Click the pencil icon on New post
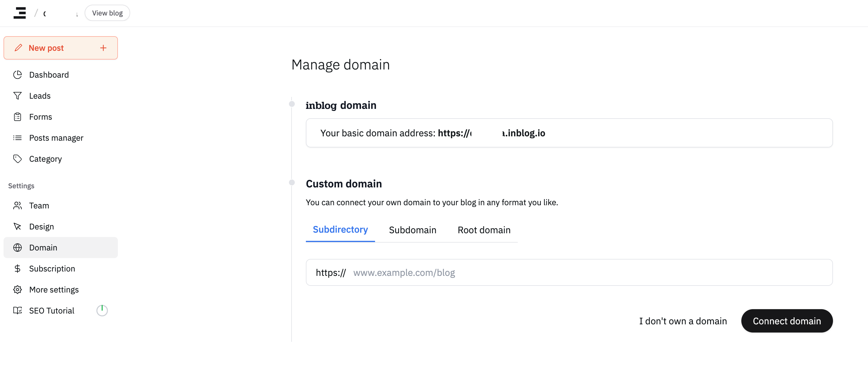 click(18, 48)
